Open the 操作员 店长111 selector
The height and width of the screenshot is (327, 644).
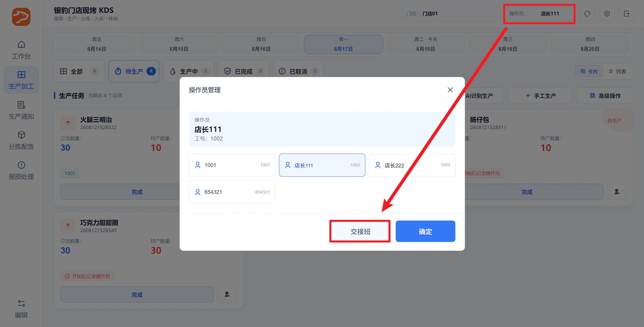coord(539,14)
